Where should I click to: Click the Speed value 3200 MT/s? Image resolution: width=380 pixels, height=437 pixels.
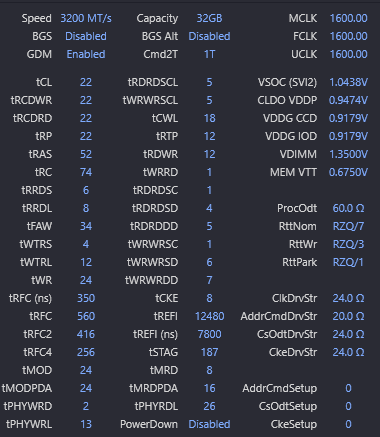[86, 18]
